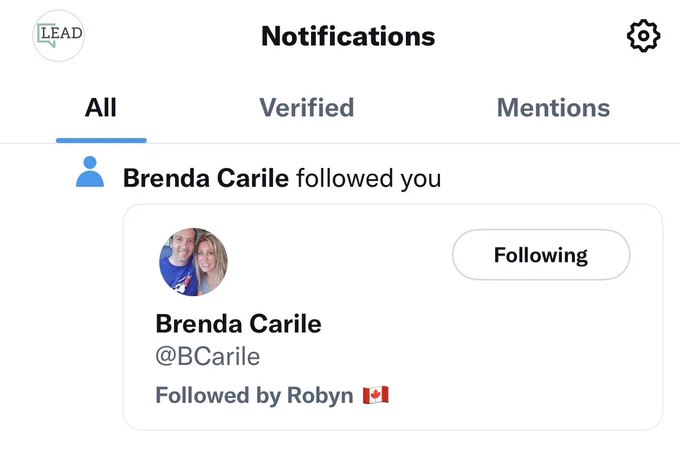This screenshot has width=680, height=450.
Task: Open notification settings via the gear icon
Action: coord(644,36)
